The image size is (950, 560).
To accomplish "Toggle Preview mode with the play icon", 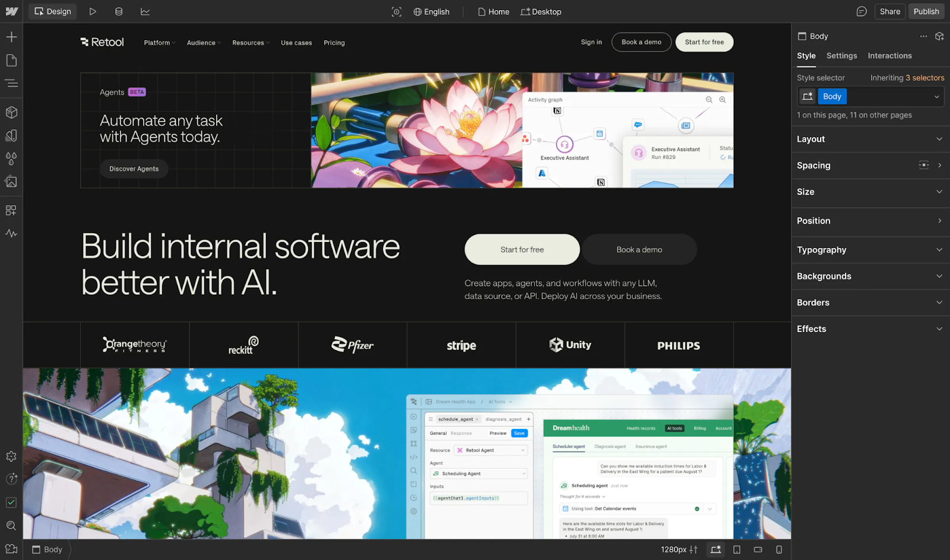I will [92, 11].
